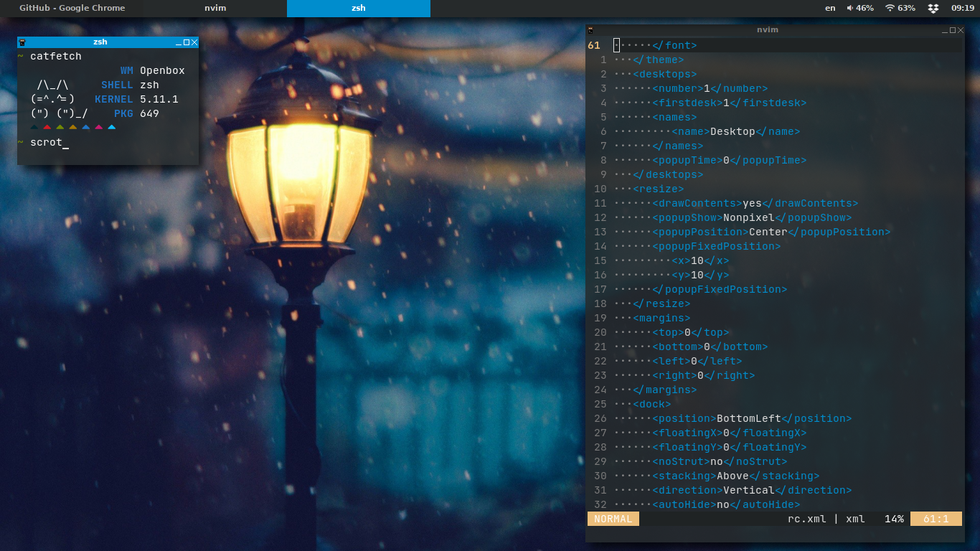Click the red triangle in catfetch palette

coord(47,128)
